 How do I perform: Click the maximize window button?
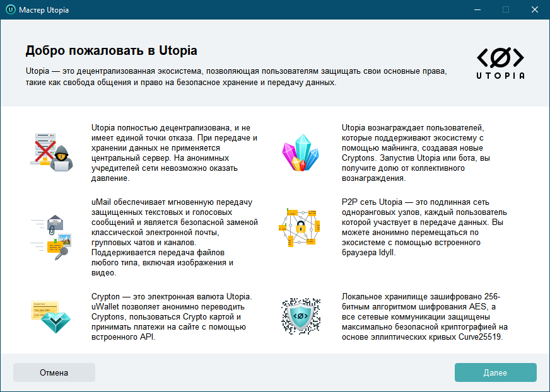pyautogui.click(x=506, y=9)
